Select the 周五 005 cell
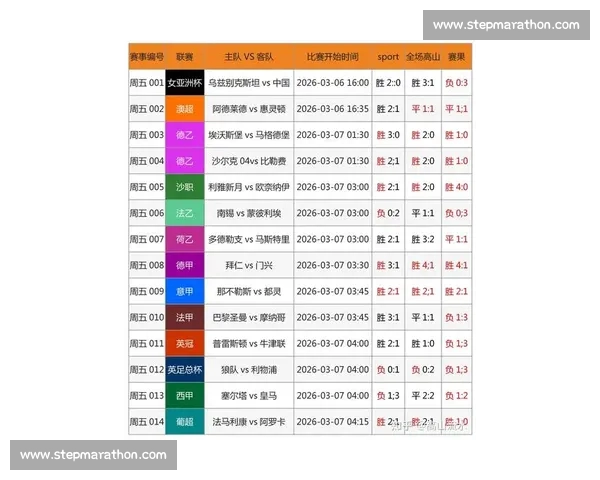The width and height of the screenshot is (600, 480). tap(147, 187)
